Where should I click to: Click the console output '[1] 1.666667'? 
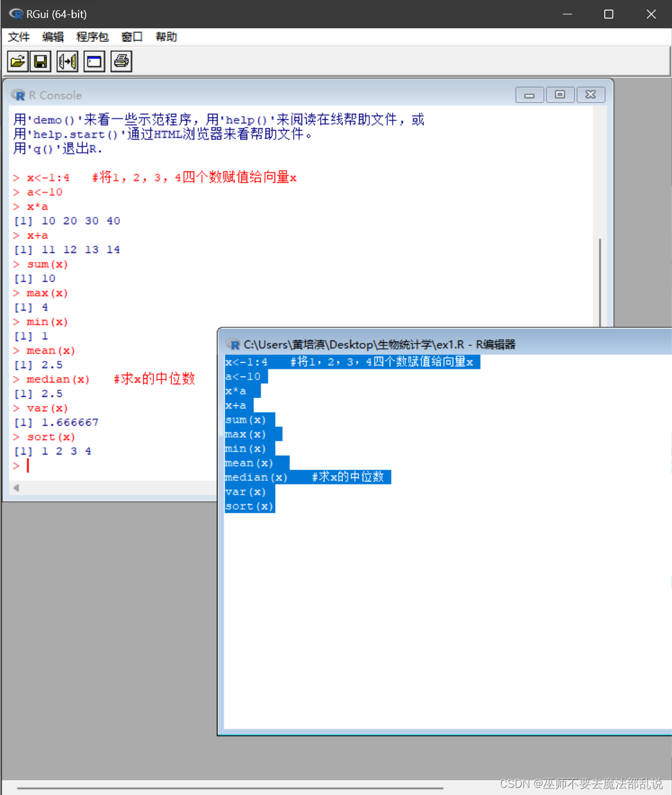click(56, 423)
